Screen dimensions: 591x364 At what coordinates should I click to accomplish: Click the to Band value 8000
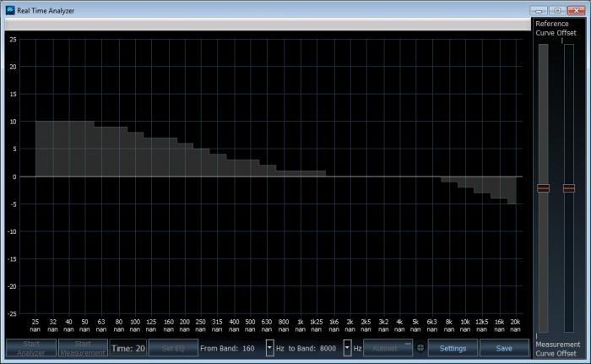328,348
